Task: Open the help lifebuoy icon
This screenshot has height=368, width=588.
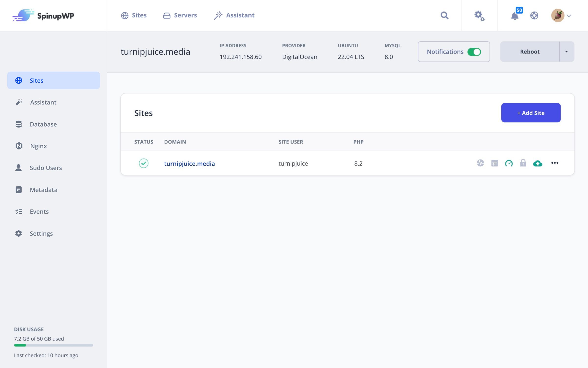Action: (535, 15)
